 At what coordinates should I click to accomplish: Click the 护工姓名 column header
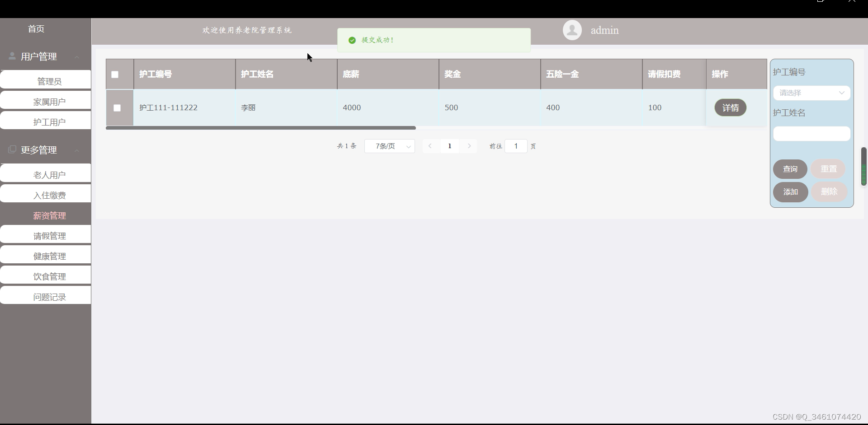coord(286,74)
